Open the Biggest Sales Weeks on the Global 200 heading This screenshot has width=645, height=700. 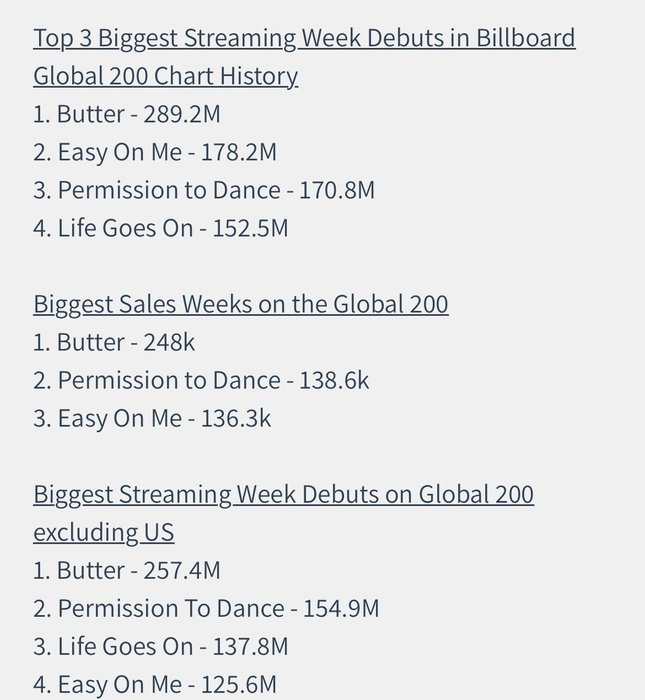click(241, 304)
